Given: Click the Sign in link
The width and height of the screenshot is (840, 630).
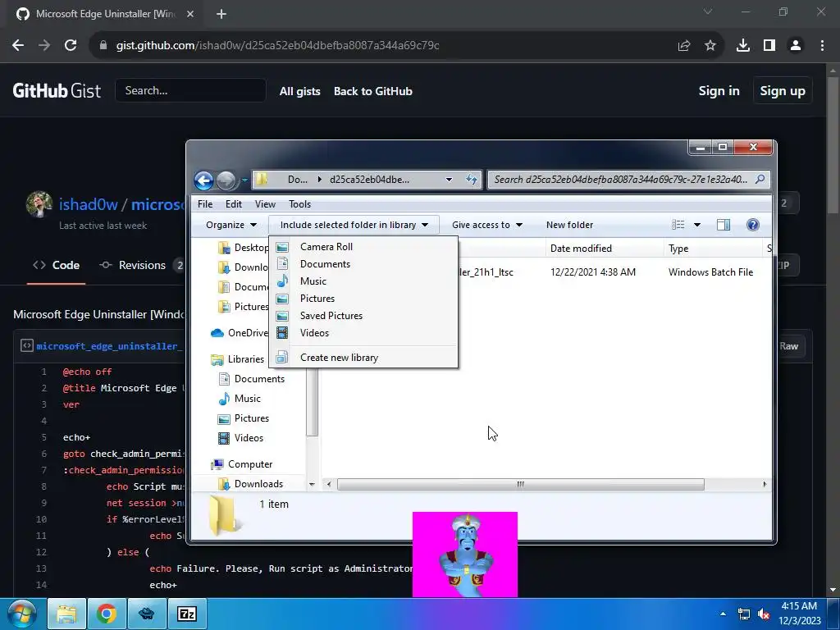Looking at the screenshot, I should tap(719, 91).
